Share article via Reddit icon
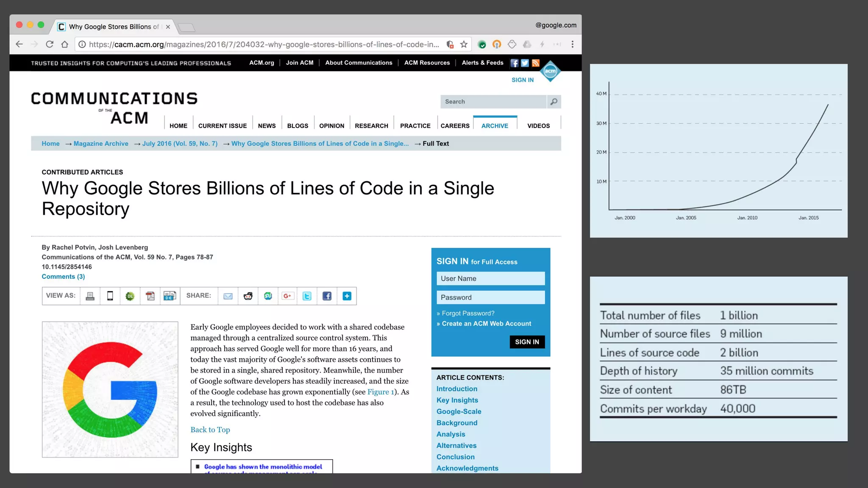Screen dimensions: 868x488 tap(248, 296)
